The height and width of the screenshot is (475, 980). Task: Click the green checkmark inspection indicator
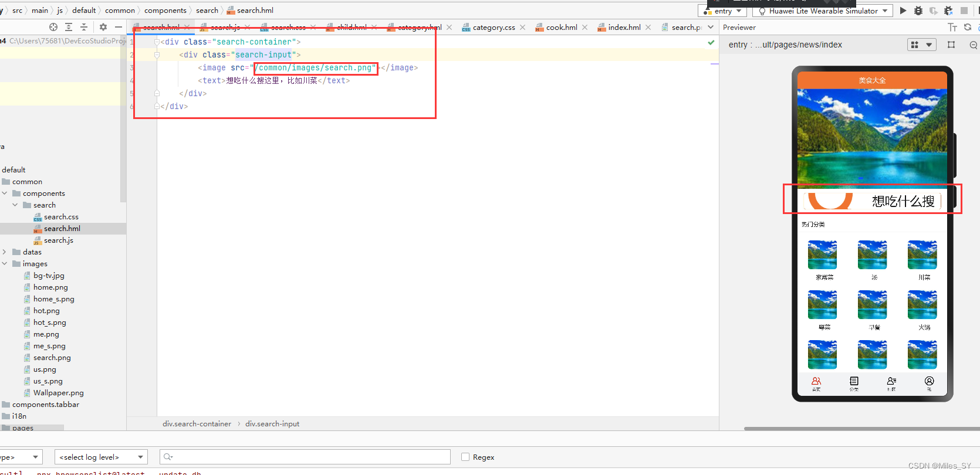(x=711, y=42)
